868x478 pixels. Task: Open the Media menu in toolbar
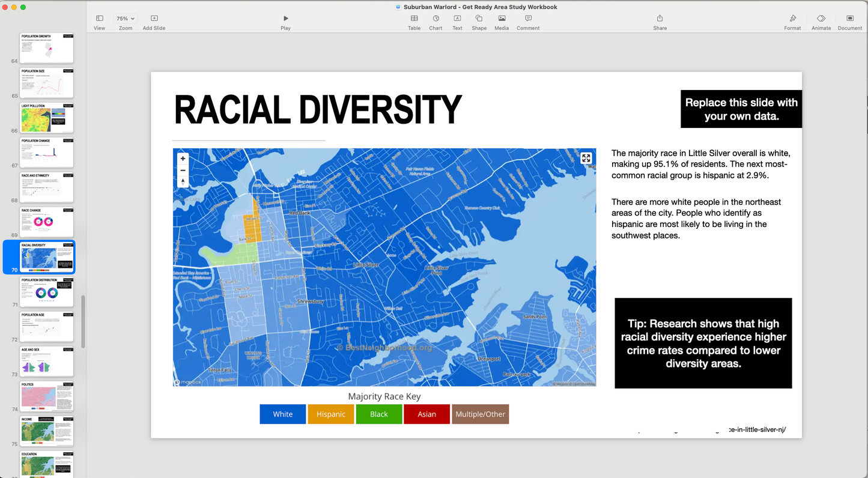(502, 22)
